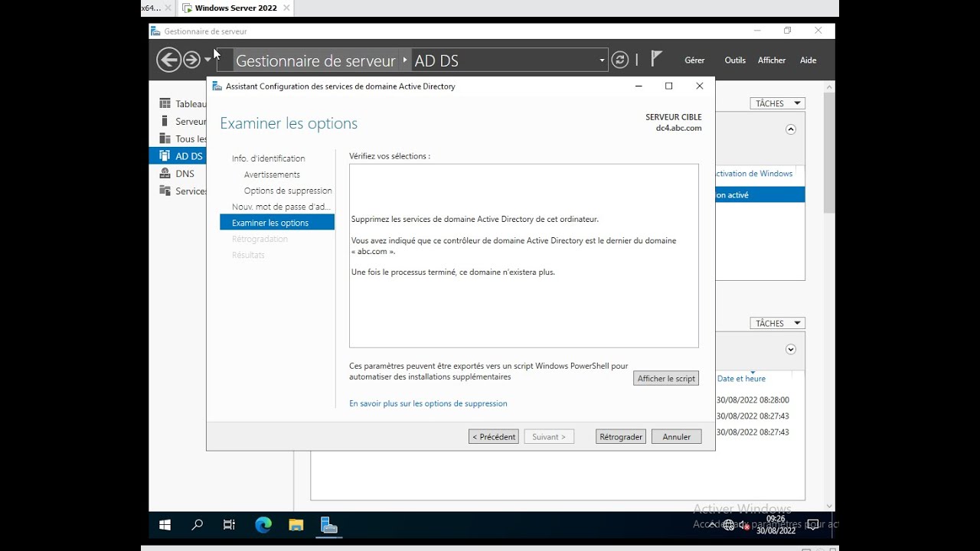Click the muted volume tray icon
The width and height of the screenshot is (980, 551).
coord(743,525)
